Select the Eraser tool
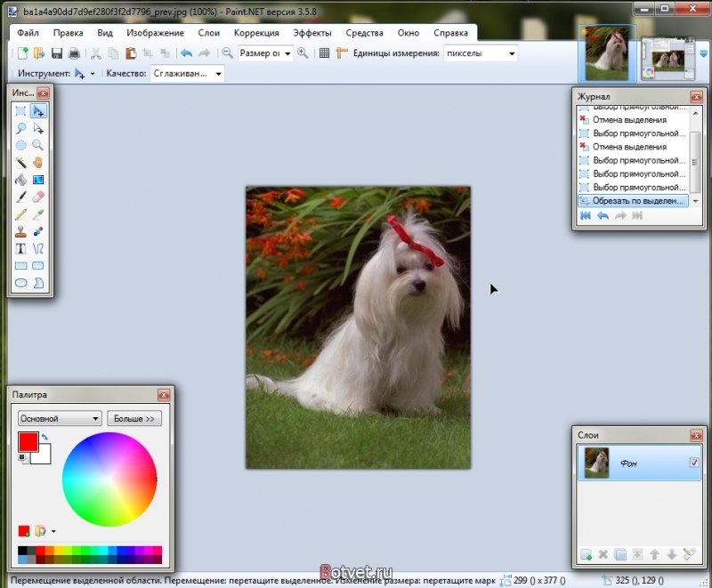 tap(38, 197)
